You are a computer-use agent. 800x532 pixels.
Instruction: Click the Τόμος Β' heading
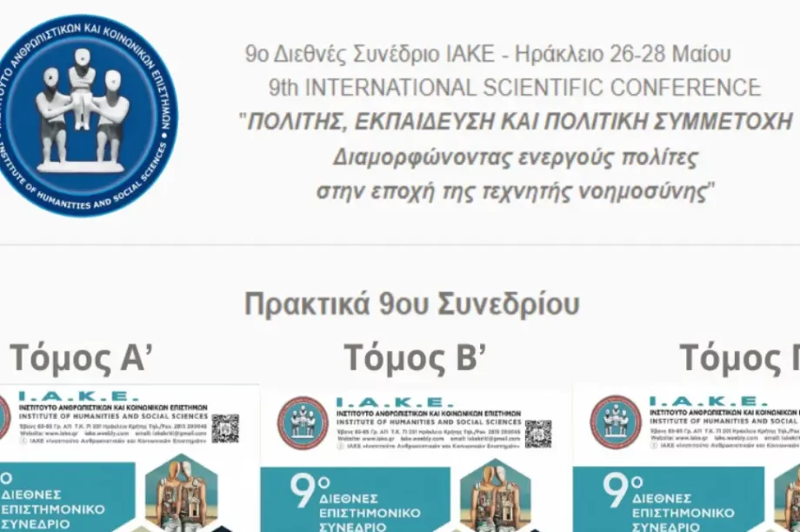pos(414,358)
